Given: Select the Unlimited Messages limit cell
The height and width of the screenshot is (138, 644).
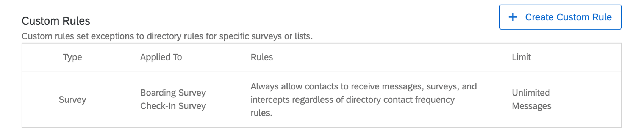Looking at the screenshot, I should [531, 99].
